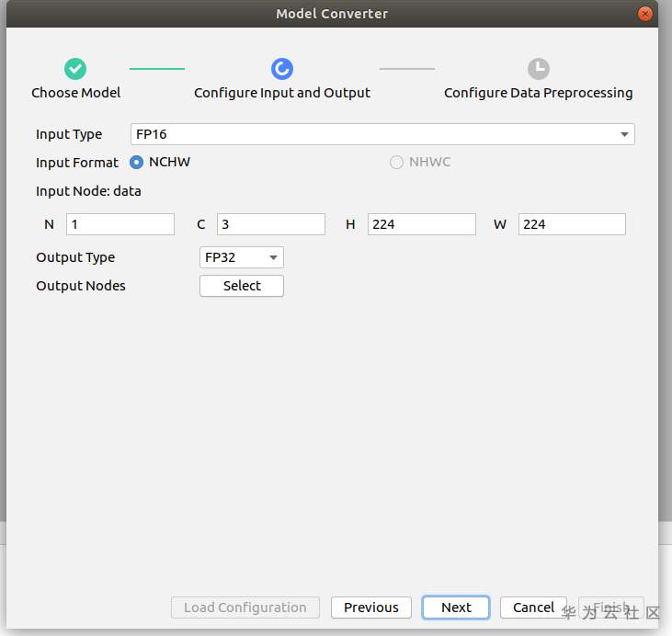Proceed with the Next button
The width and height of the screenshot is (672, 636).
(456, 608)
